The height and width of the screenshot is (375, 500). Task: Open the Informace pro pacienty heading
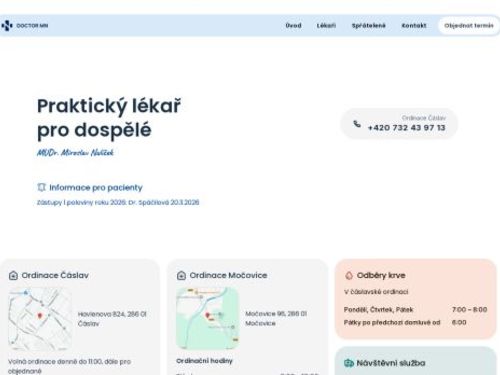click(96, 188)
